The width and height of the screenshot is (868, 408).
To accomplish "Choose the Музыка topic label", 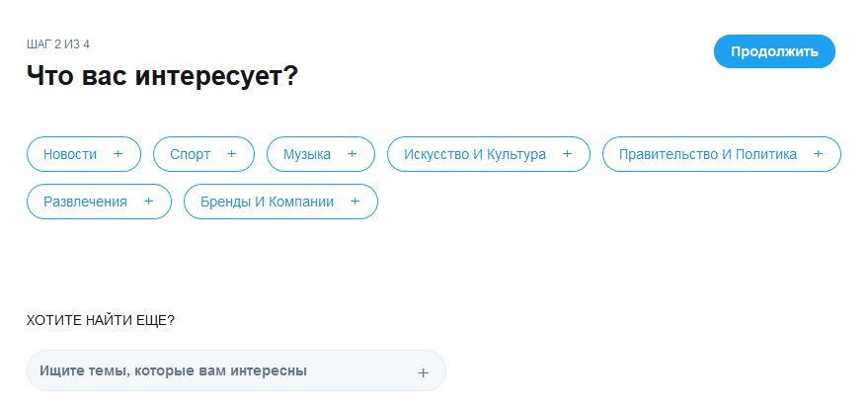I will pos(307,154).
